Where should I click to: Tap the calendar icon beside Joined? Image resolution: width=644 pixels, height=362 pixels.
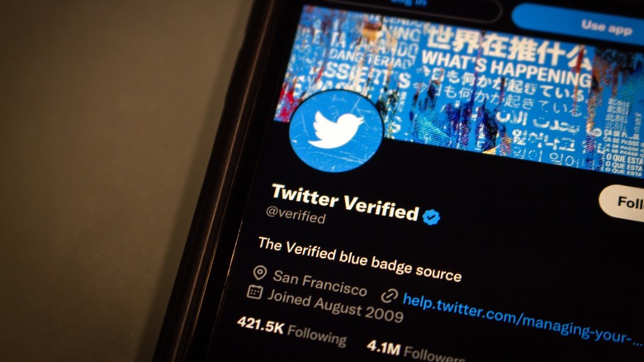click(x=254, y=292)
